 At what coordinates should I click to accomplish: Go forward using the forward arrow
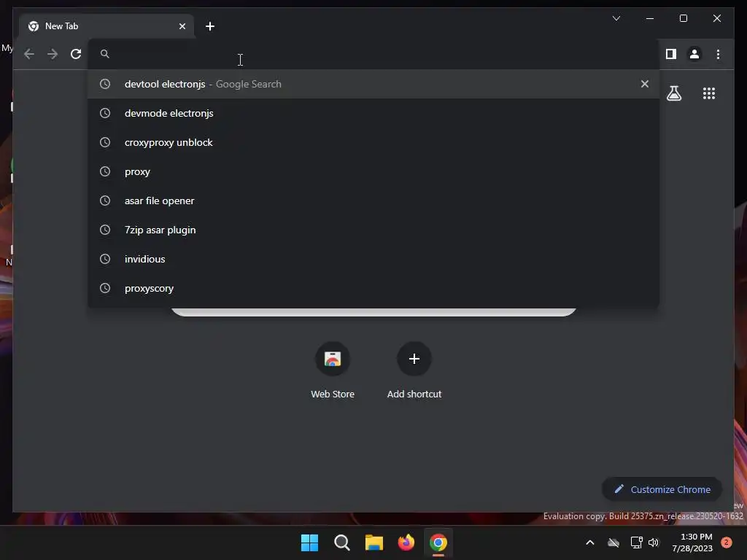pos(53,54)
